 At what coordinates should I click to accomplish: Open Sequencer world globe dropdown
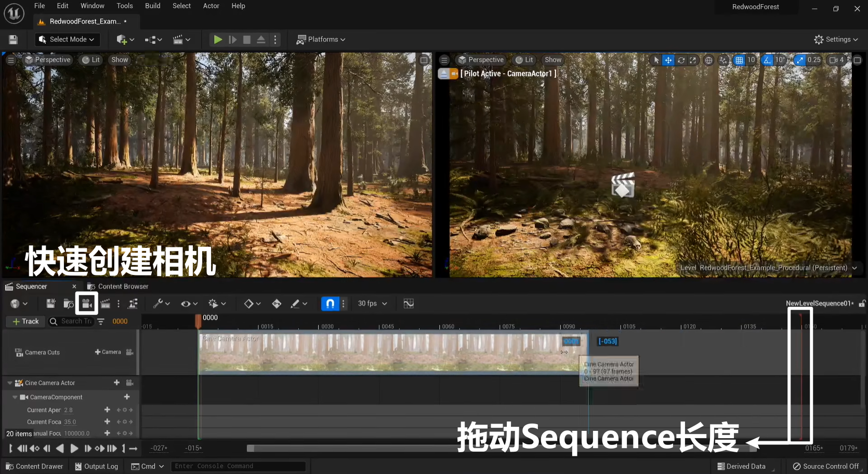pyautogui.click(x=19, y=304)
